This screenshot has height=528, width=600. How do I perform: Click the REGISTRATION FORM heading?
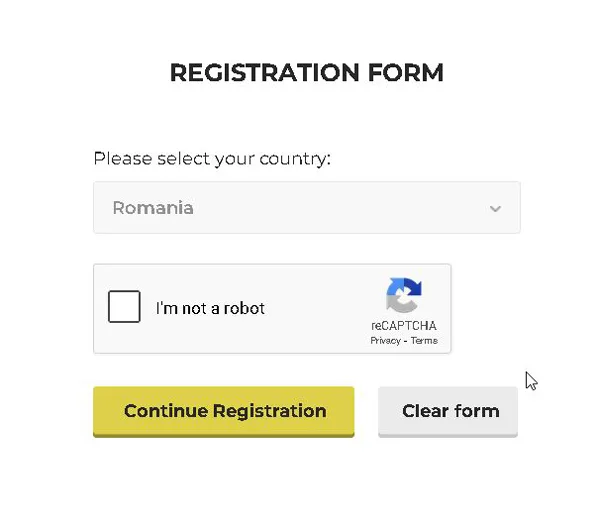[x=307, y=72]
